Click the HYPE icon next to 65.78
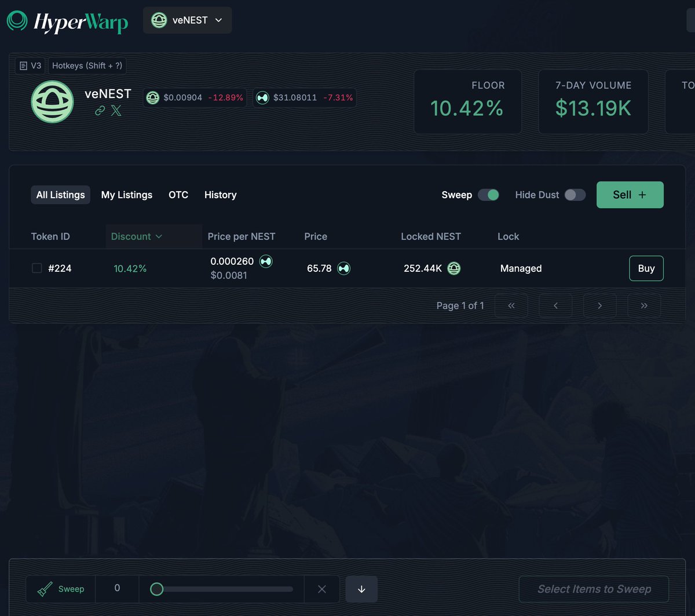695x616 pixels. click(344, 268)
